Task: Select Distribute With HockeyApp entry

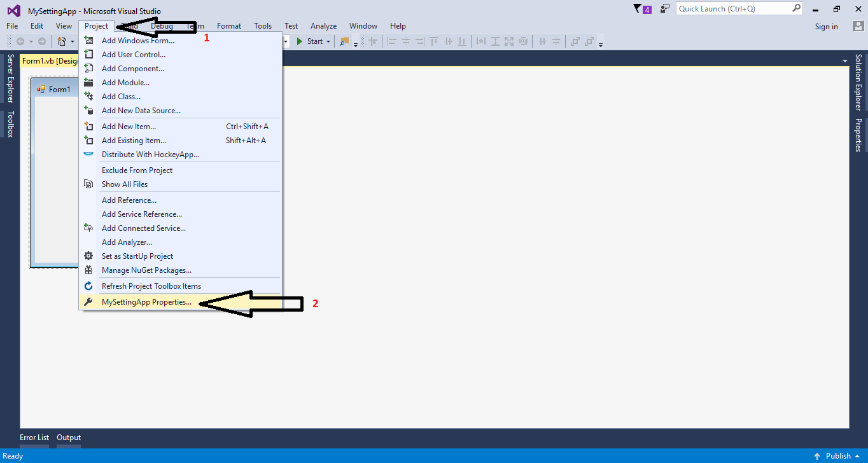Action: [179, 155]
